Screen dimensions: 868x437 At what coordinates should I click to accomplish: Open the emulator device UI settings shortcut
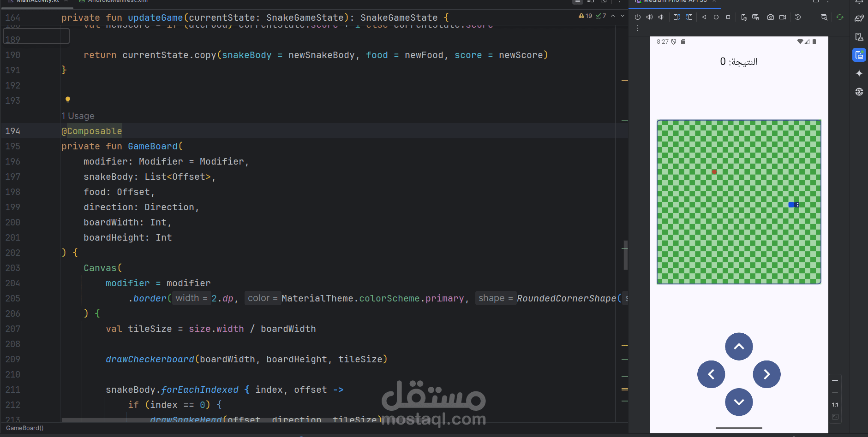coord(744,17)
